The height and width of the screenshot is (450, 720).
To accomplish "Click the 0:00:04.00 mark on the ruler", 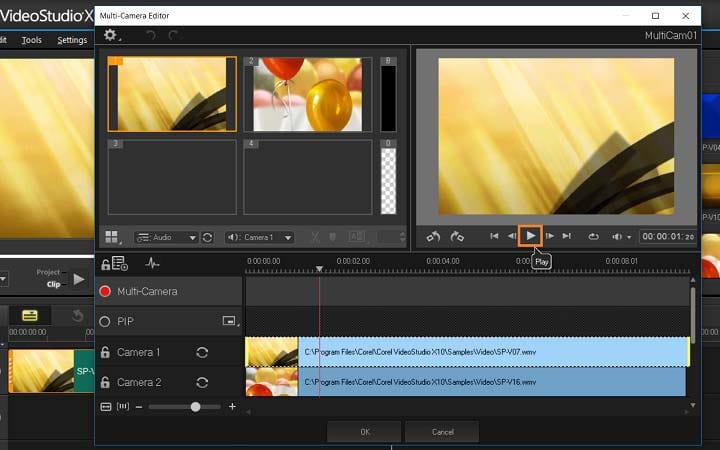I will [442, 261].
